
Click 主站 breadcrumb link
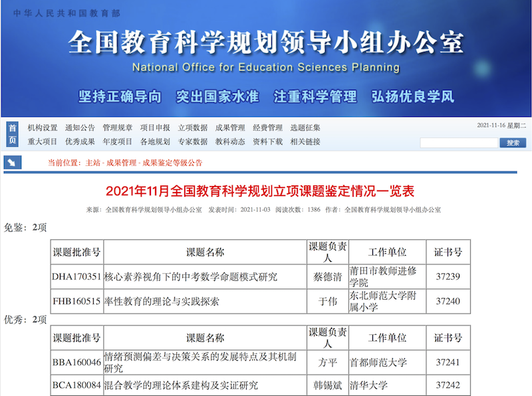pos(93,163)
